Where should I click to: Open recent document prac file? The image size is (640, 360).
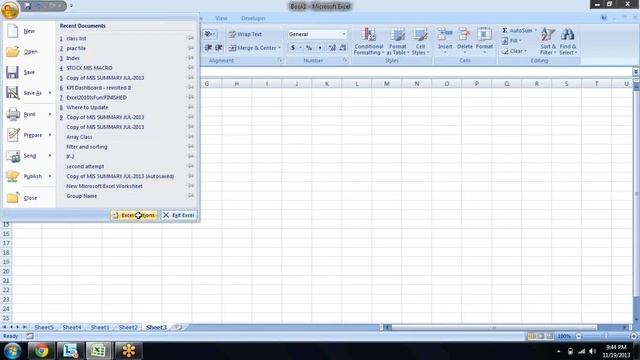pos(76,48)
